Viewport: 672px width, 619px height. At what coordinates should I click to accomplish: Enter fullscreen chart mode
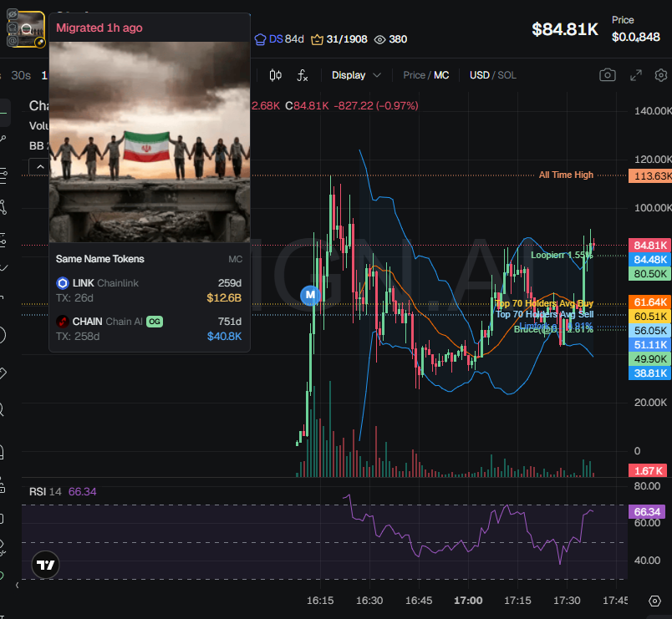click(636, 75)
